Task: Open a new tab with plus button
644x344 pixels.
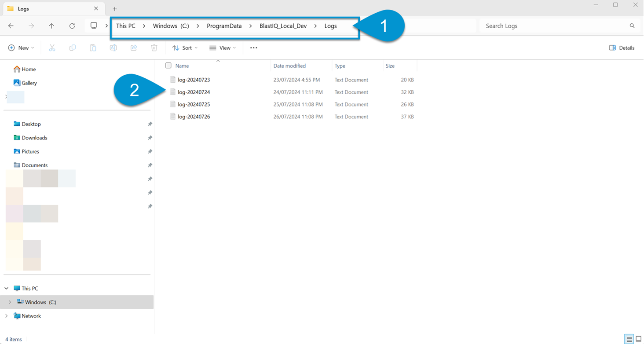Action: tap(114, 9)
